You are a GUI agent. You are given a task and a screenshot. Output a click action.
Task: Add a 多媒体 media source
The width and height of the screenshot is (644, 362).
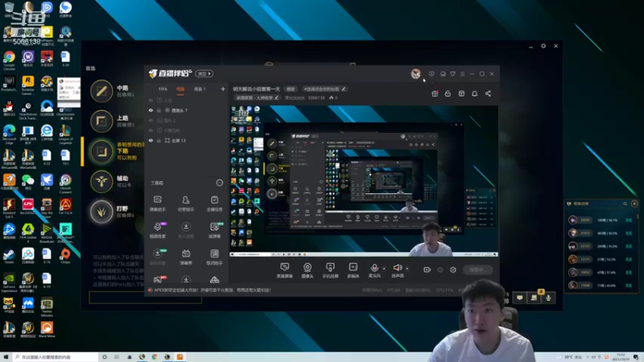[x=353, y=270]
